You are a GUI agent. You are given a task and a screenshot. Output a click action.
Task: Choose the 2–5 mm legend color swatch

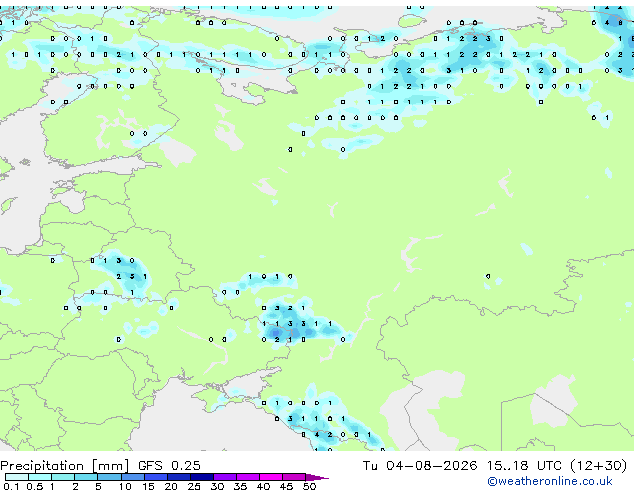(86, 477)
